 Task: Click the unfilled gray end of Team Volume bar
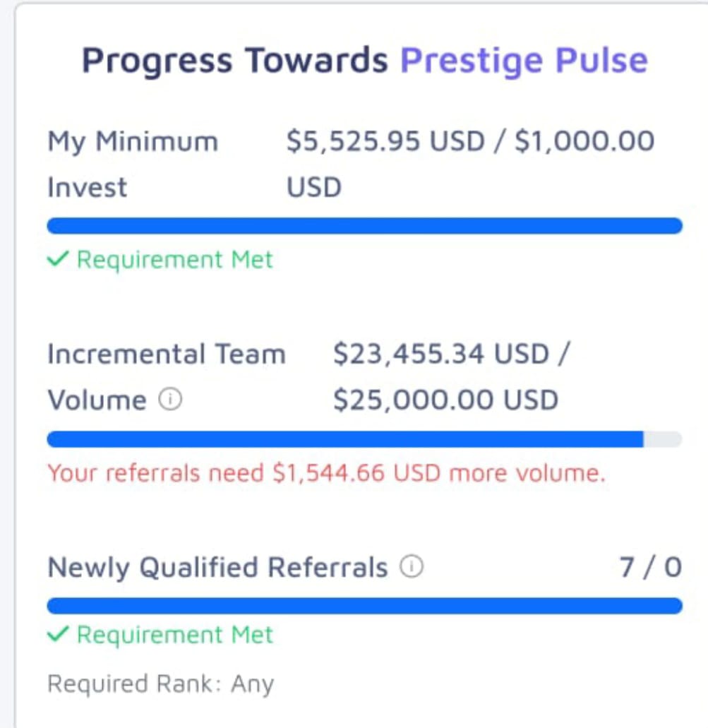pos(663,439)
